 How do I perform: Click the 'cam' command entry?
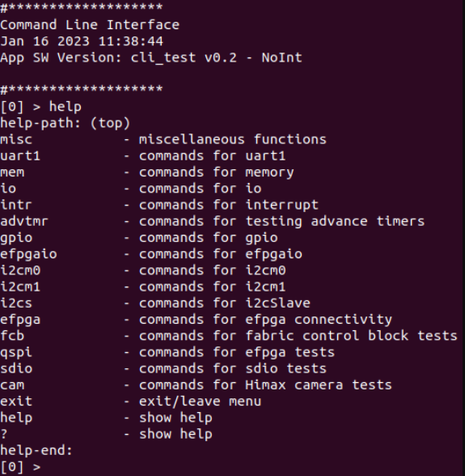12,385
